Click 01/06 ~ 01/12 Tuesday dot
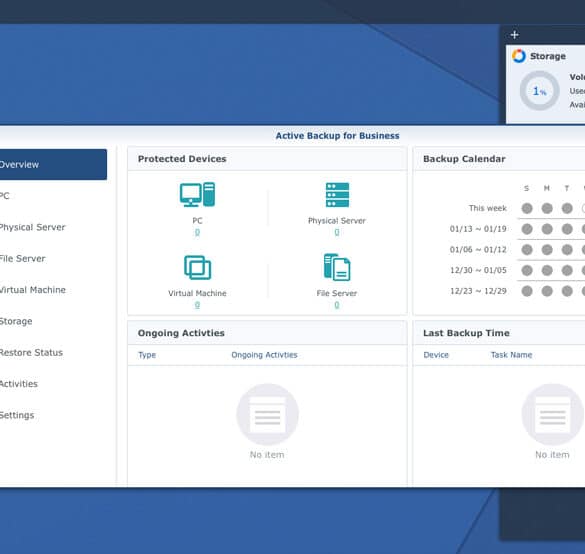585x554 pixels. coord(567,250)
